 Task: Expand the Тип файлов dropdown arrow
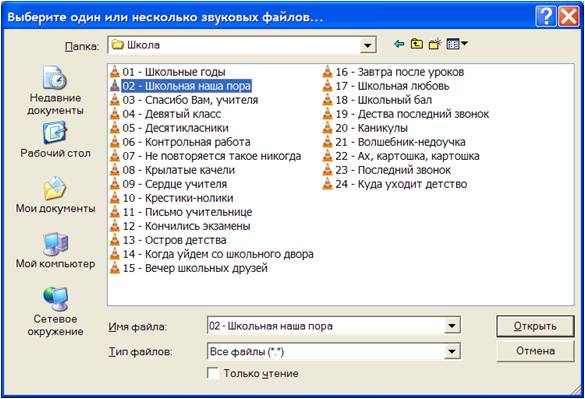451,351
